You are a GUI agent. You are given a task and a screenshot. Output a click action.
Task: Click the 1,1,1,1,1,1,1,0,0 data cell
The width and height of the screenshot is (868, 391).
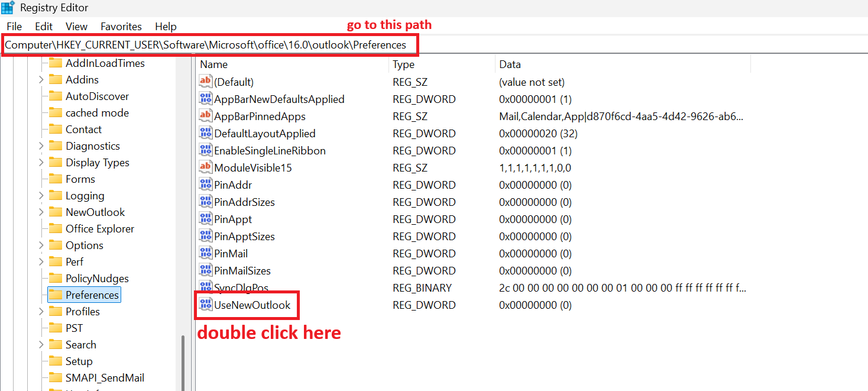tap(535, 168)
